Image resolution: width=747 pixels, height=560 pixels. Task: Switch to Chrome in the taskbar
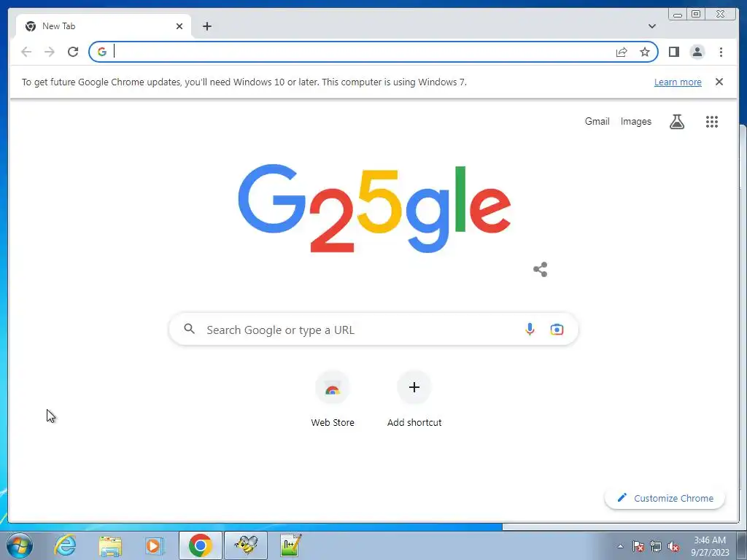(x=200, y=545)
